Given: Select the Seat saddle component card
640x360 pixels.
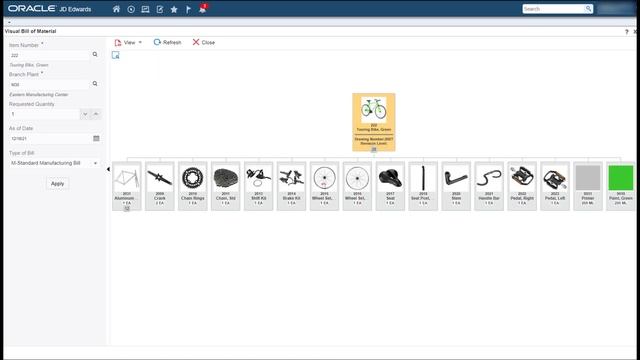Looking at the screenshot, I should coord(390,186).
